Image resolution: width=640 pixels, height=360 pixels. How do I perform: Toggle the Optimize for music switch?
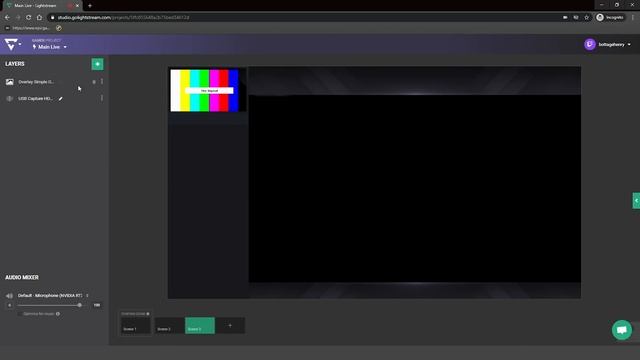(20, 314)
